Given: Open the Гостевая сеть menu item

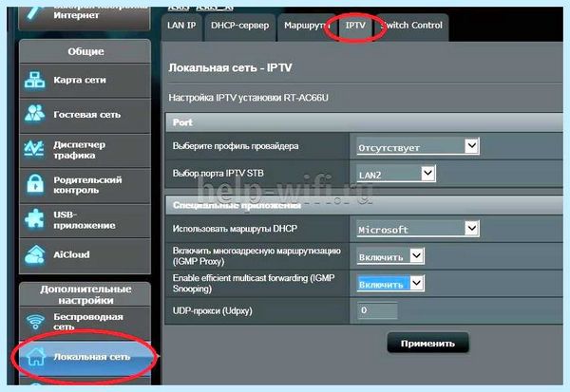Looking at the screenshot, I should click(x=85, y=115).
